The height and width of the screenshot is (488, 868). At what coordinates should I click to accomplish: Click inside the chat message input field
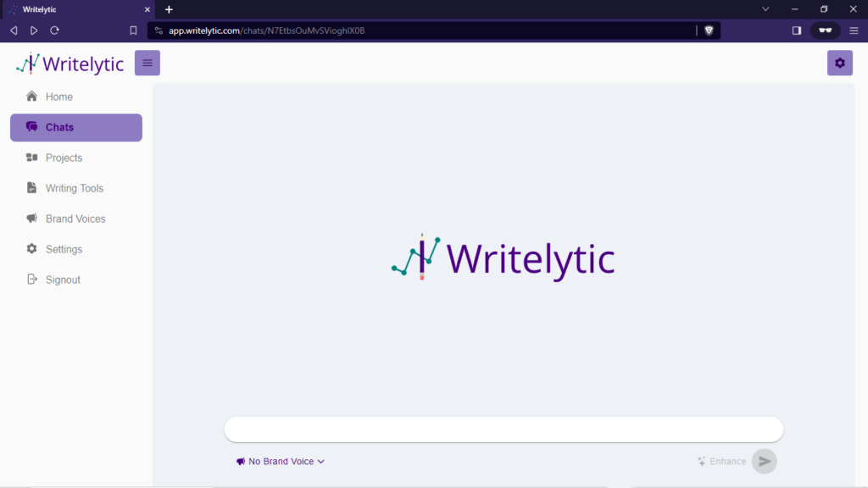click(x=504, y=430)
